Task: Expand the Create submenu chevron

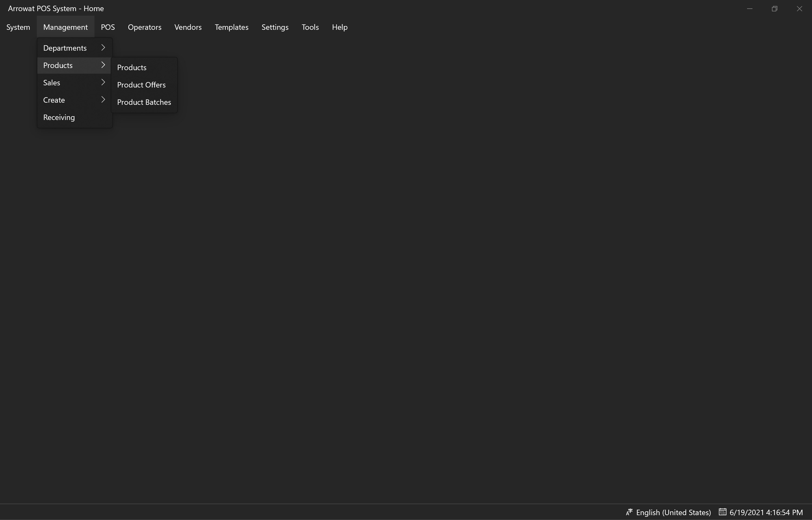Action: click(x=103, y=100)
